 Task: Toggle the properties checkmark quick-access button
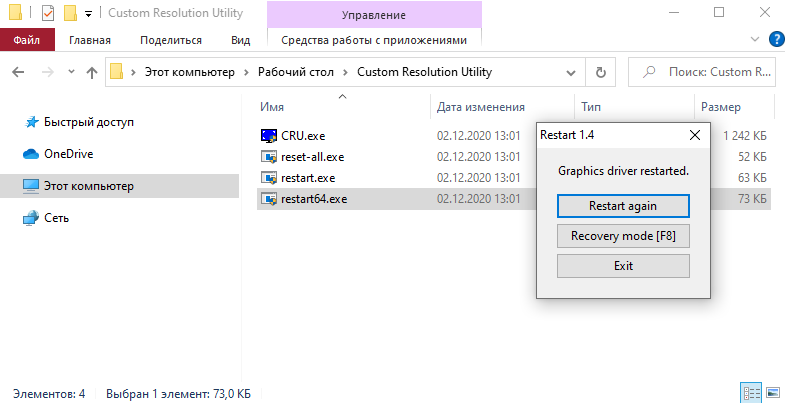point(48,13)
